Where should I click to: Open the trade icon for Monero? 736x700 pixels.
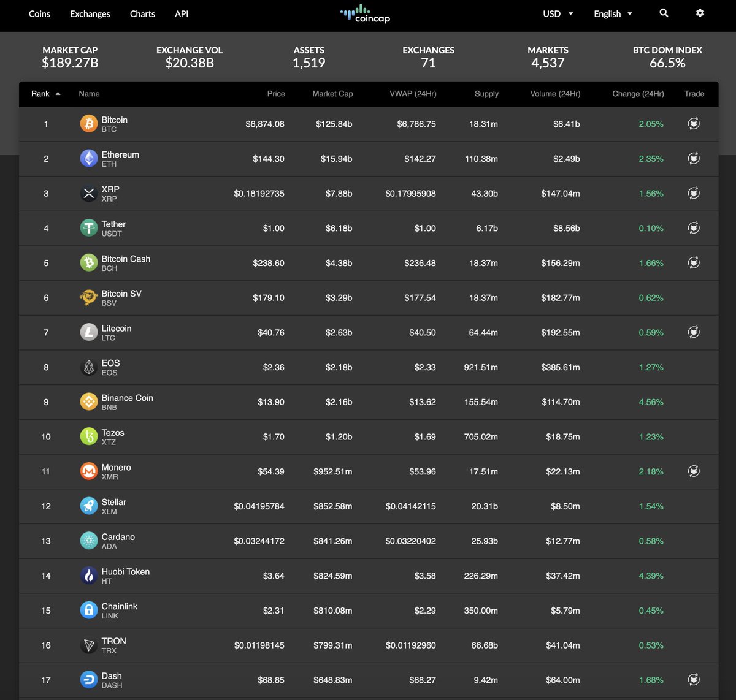pyautogui.click(x=694, y=471)
